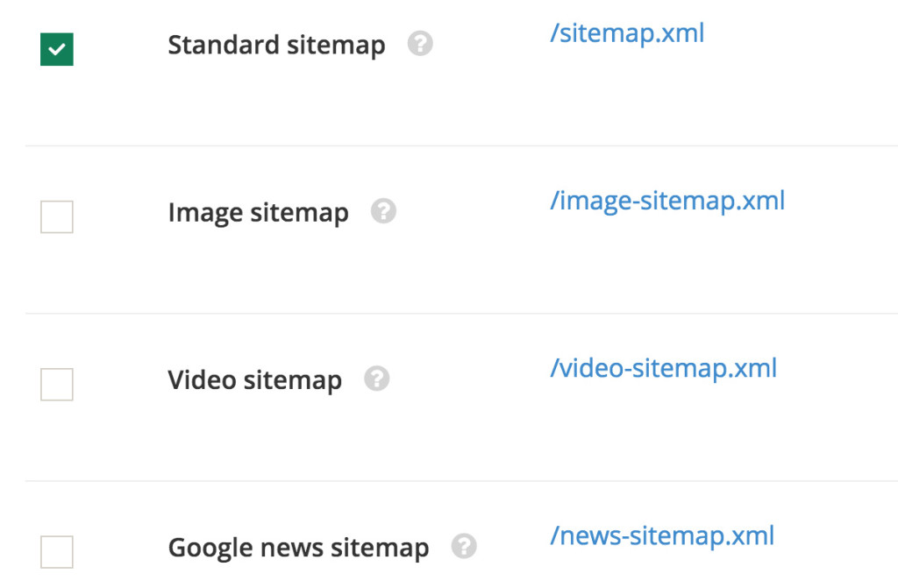The width and height of the screenshot is (898, 588).
Task: Open the /image-sitemap.xml link
Action: point(667,202)
